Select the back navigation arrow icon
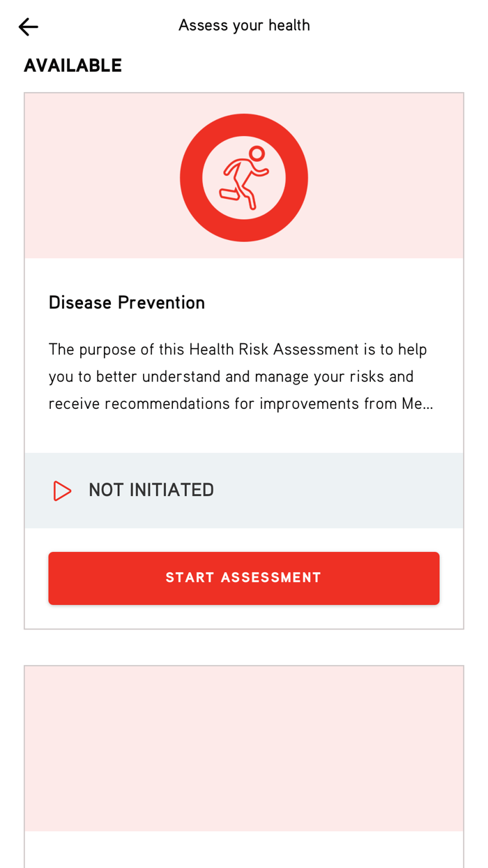Screen dimensions: 488x868 tap(27, 26)
